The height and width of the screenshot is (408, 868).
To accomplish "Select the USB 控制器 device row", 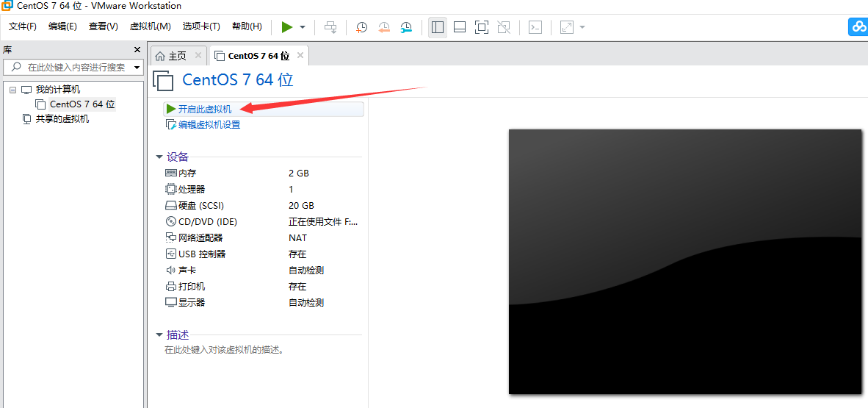I will coord(263,254).
